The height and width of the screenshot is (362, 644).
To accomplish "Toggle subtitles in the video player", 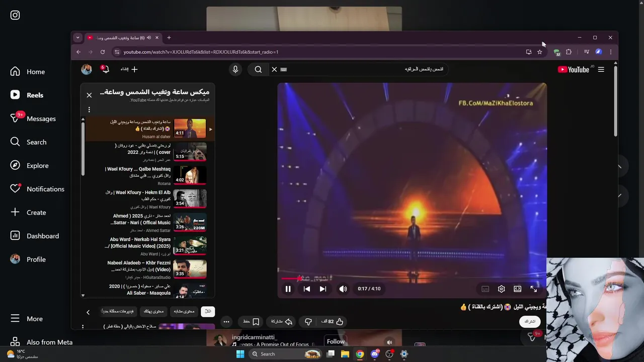I will (485, 289).
